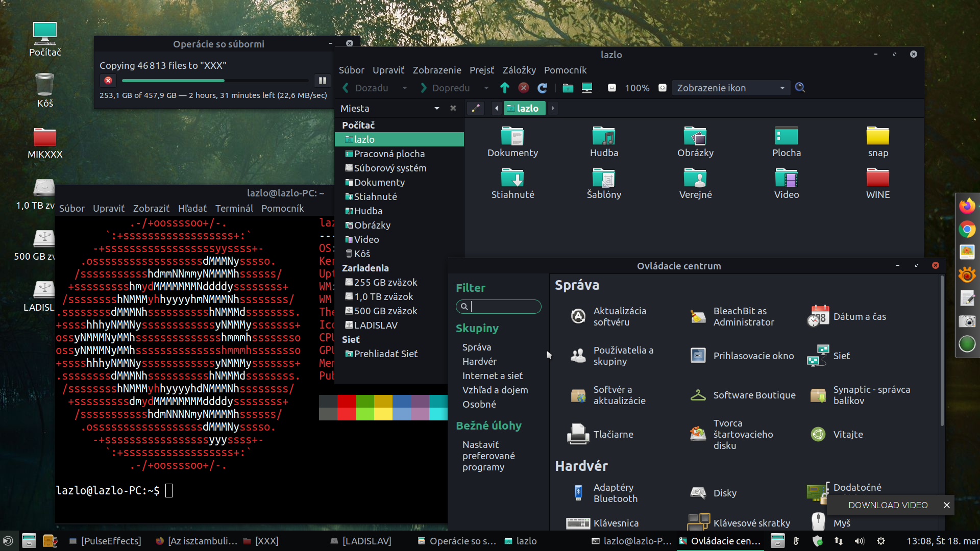This screenshot has height=551, width=980.
Task: Click the network icon in tray
Action: click(x=839, y=541)
